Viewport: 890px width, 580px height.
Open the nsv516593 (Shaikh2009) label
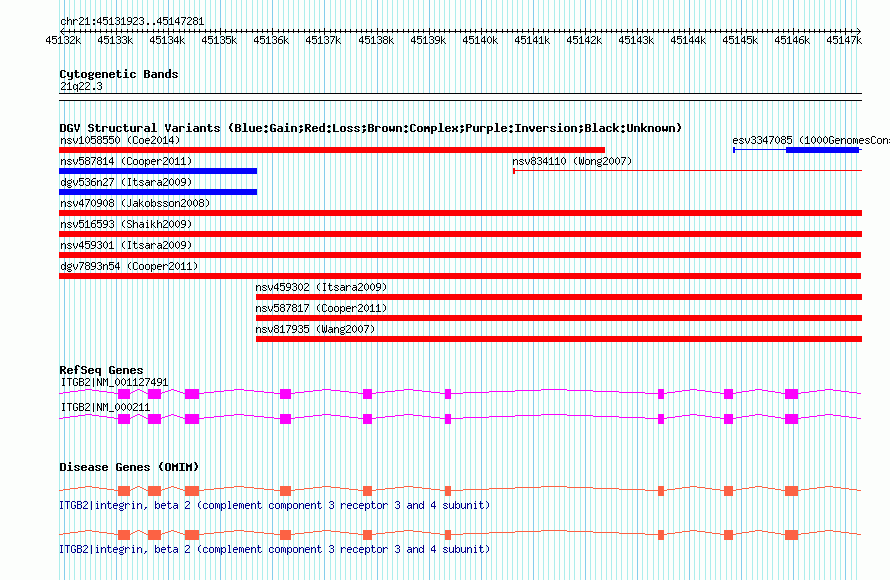click(x=126, y=224)
